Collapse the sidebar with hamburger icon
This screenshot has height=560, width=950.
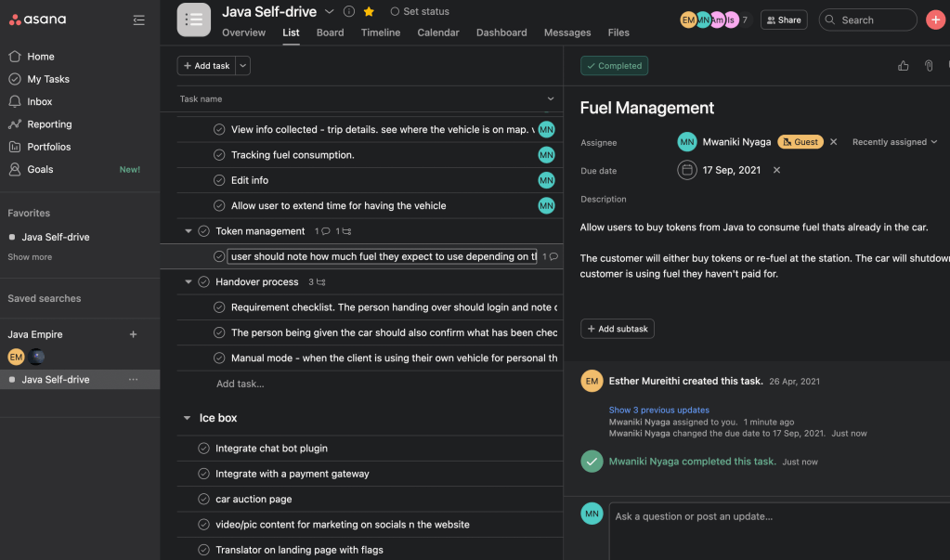pyautogui.click(x=138, y=20)
